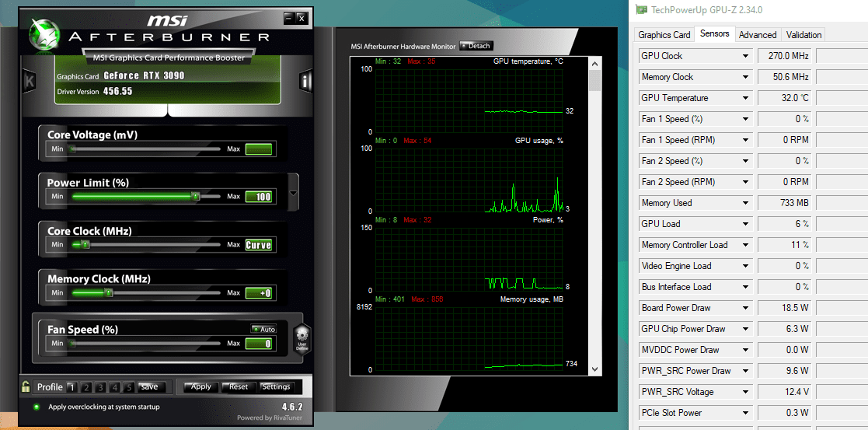
Task: Click the hardware monitor scrollbar thumb
Action: click(x=595, y=80)
